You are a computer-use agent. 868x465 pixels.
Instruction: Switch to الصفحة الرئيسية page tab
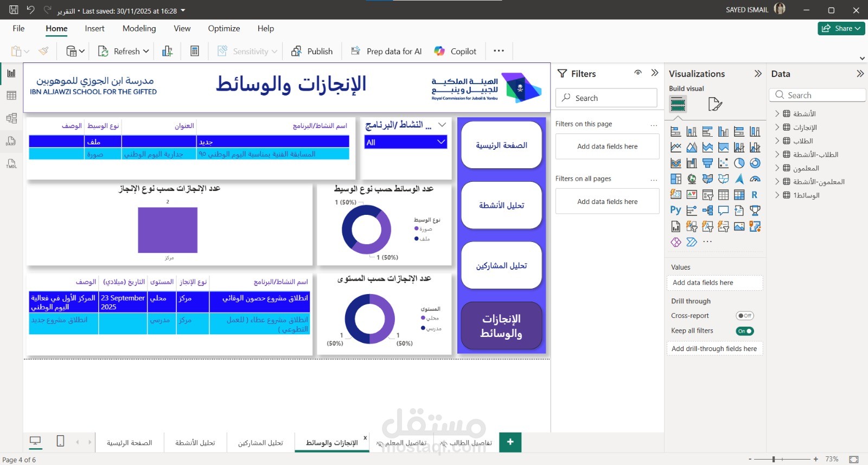pyautogui.click(x=129, y=443)
